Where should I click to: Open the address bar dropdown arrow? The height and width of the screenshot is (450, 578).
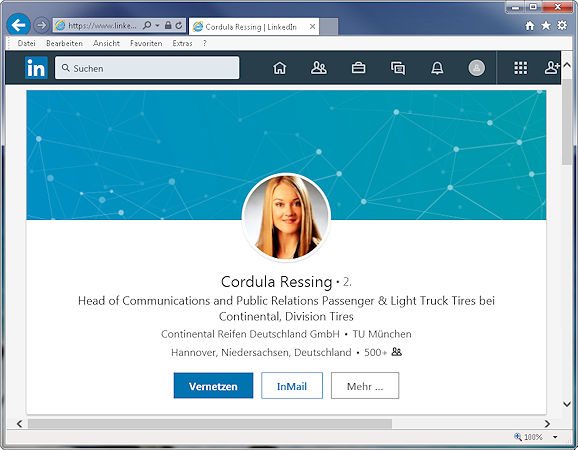157,25
